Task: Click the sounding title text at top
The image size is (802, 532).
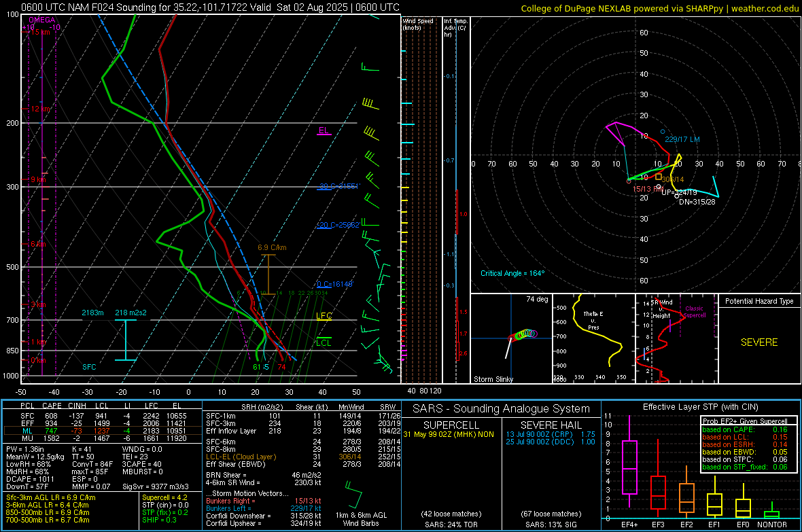Action: 210,7
